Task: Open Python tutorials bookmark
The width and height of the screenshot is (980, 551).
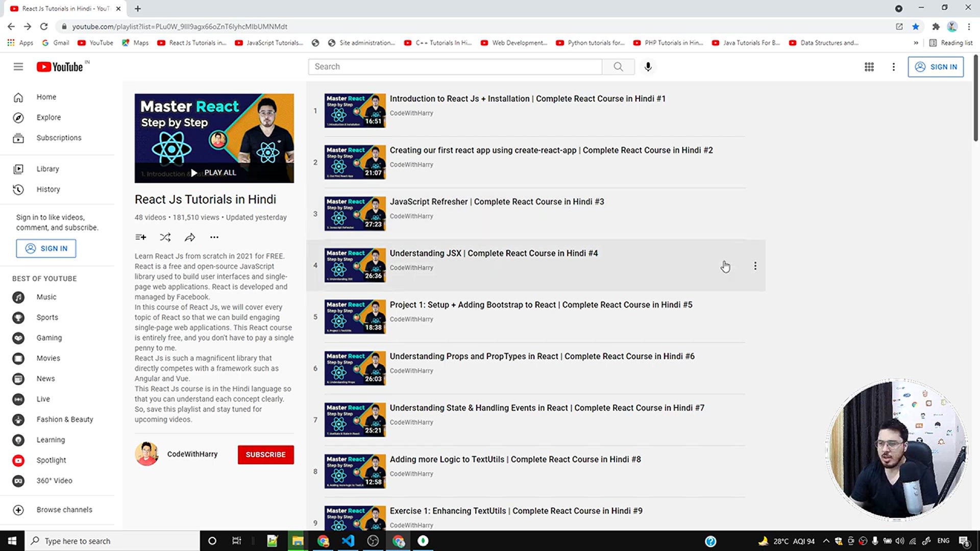Action: tap(591, 43)
